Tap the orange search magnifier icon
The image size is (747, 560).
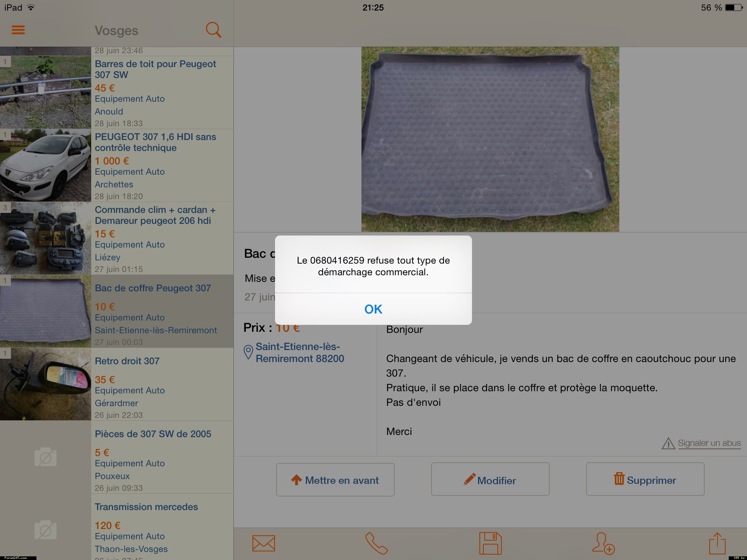click(x=213, y=30)
